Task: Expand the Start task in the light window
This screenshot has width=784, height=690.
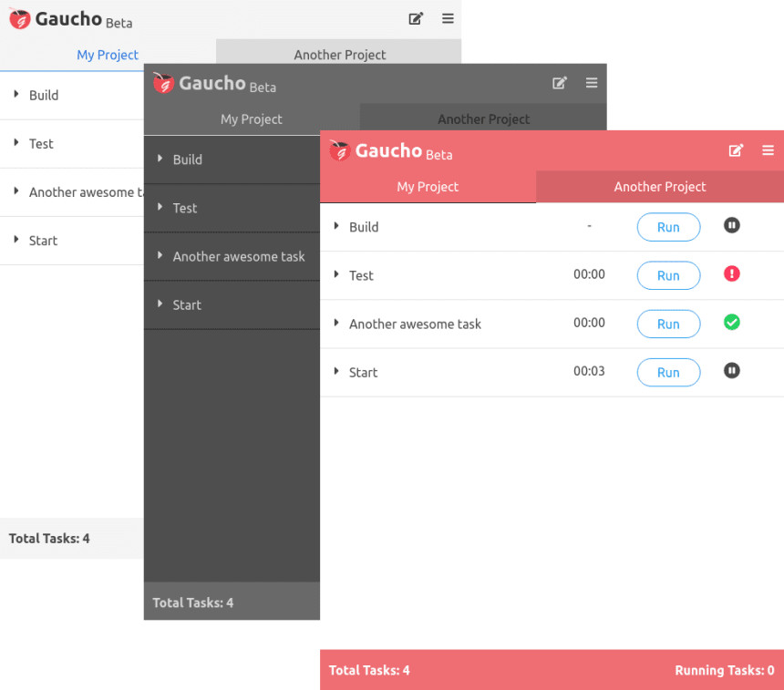Action: [x=16, y=240]
